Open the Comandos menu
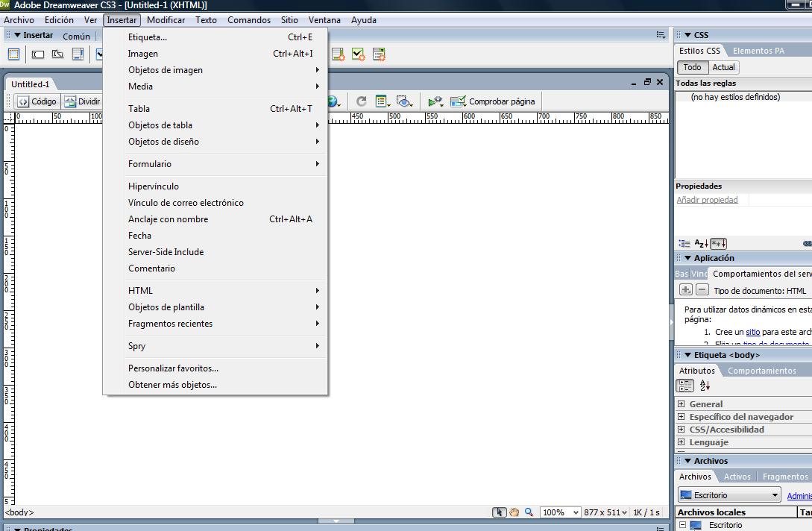 coord(249,19)
